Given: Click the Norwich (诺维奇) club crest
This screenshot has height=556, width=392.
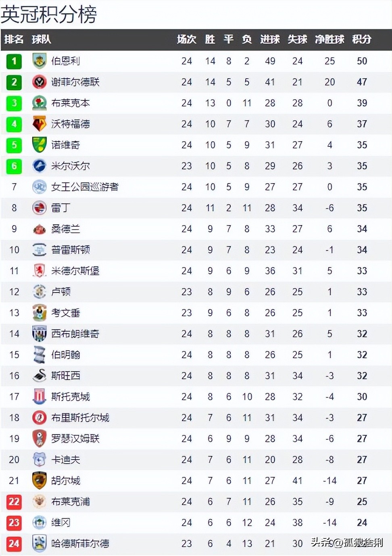Looking at the screenshot, I should [x=39, y=145].
